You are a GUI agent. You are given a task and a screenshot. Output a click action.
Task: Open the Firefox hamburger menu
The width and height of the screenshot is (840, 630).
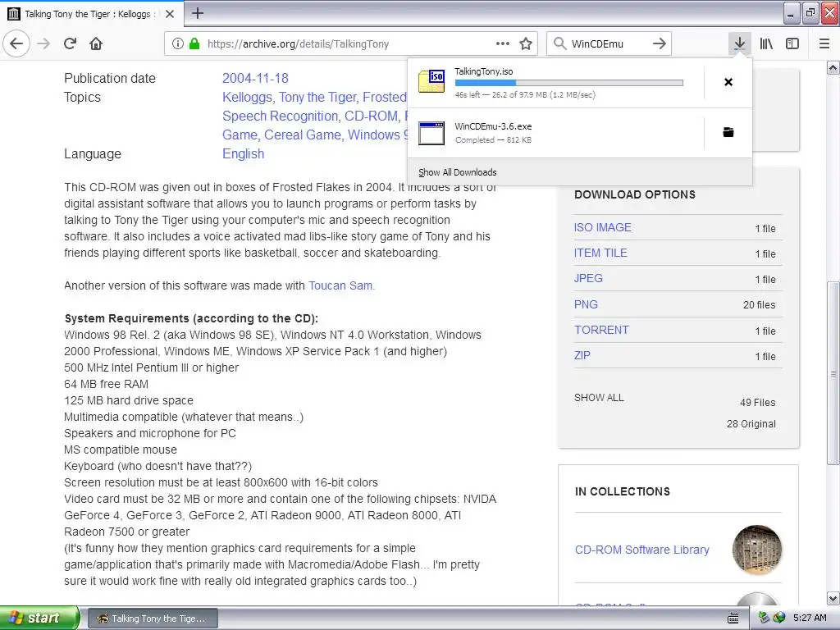point(824,43)
